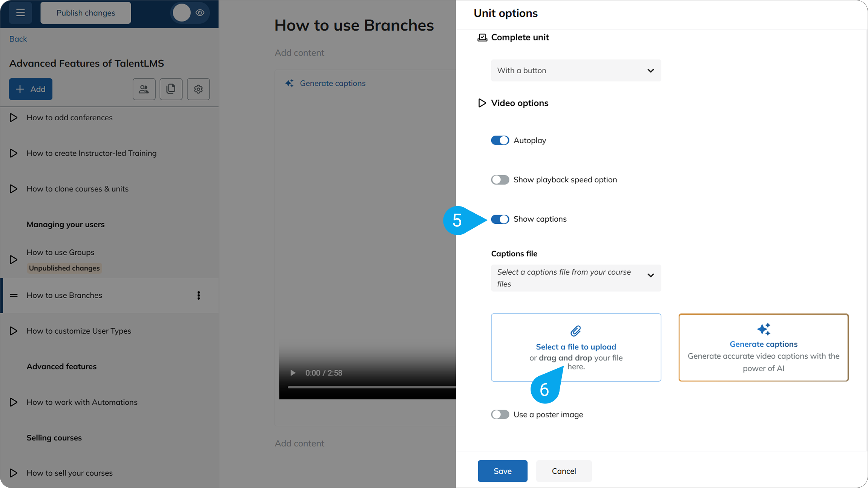Viewport: 868px width, 488px height.
Task: Click the Complete unit icon
Action: pyautogui.click(x=482, y=37)
